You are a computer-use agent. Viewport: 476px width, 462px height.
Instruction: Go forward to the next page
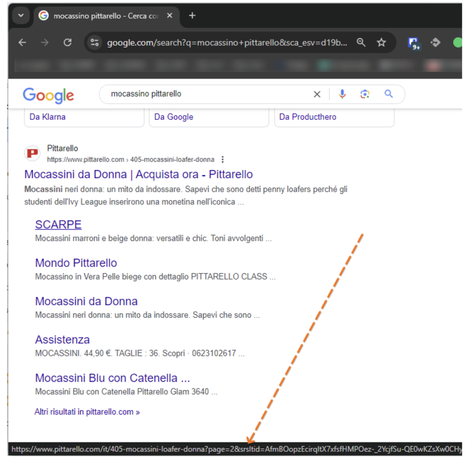pos(45,43)
